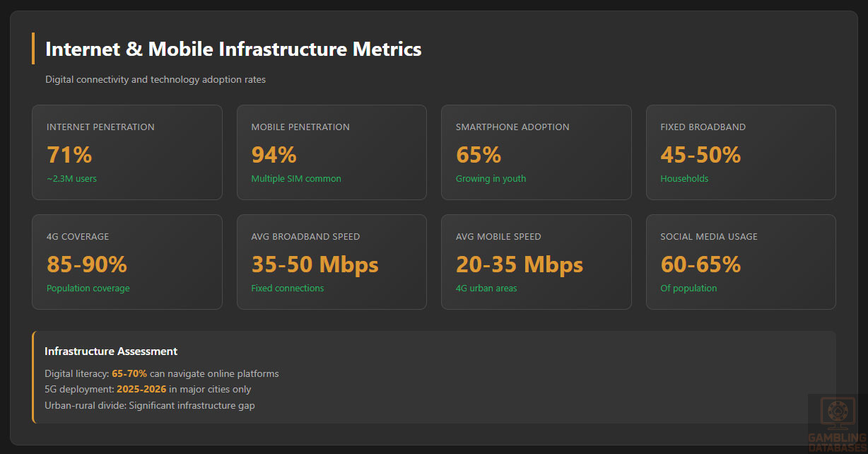This screenshot has width=868, height=454.
Task: Click the 4G Coverage metric card
Action: pos(127,262)
